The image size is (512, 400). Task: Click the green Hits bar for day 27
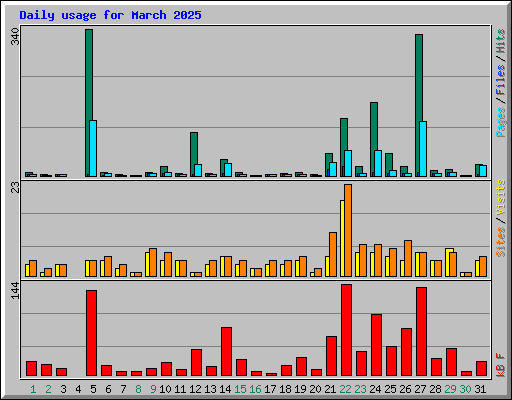coord(419,105)
